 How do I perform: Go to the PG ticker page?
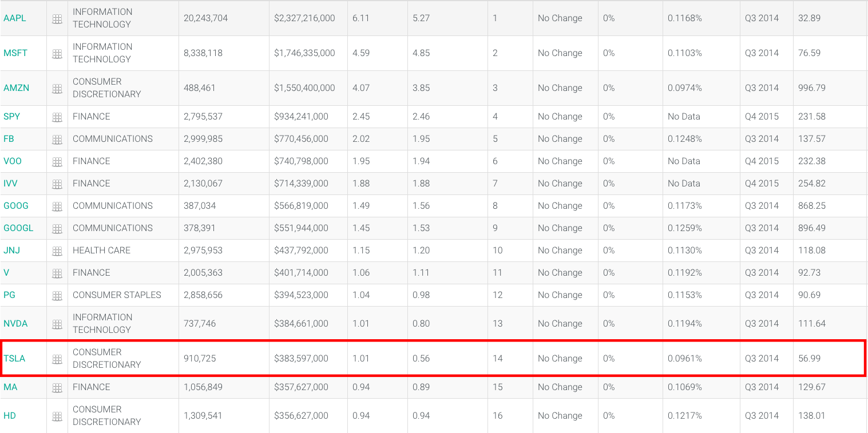pos(9,295)
